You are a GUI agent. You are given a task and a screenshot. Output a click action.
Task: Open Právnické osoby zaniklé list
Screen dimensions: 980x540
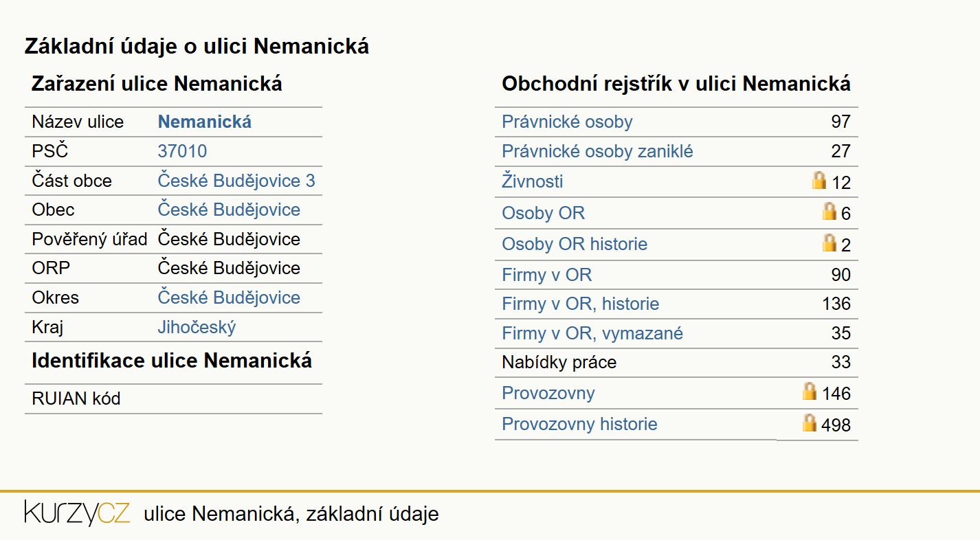pyautogui.click(x=597, y=151)
